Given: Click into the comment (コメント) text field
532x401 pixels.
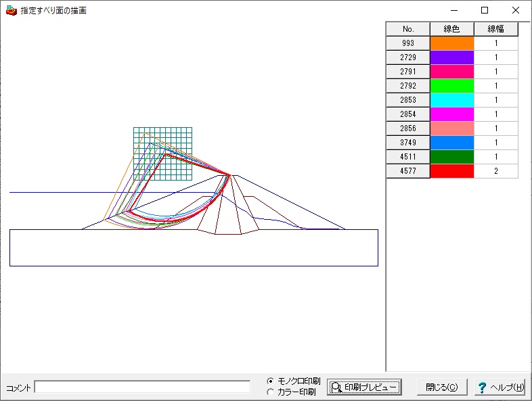Looking at the screenshot, I should tap(142, 387).
